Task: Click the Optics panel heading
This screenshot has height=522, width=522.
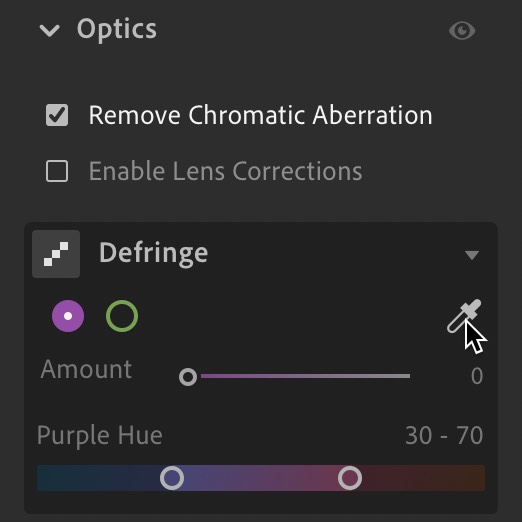Action: click(x=117, y=30)
